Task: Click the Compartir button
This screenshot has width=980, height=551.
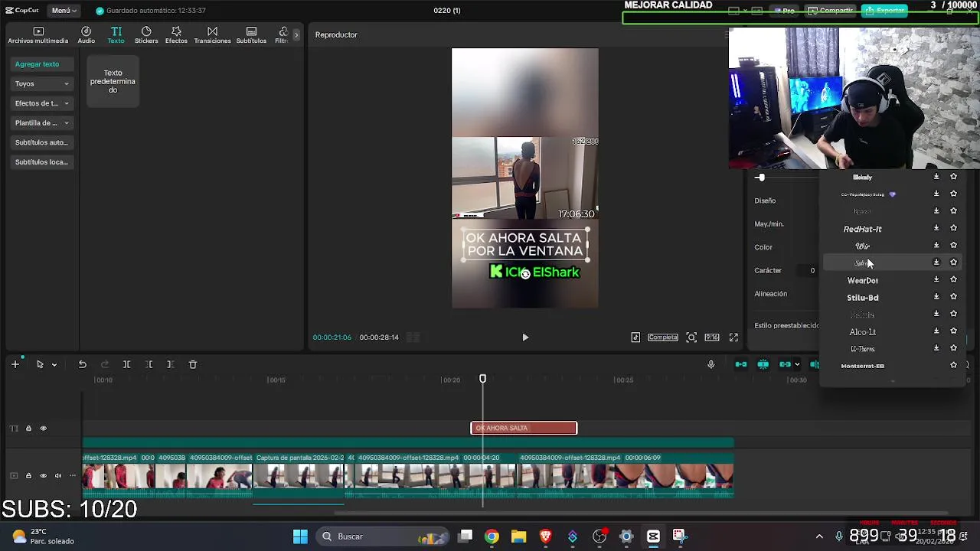Action: click(x=830, y=11)
